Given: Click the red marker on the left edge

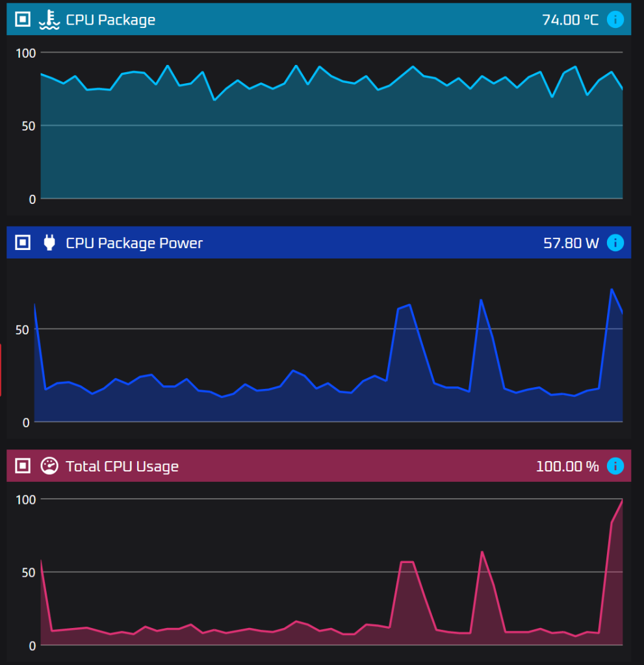Looking at the screenshot, I should (x=1, y=370).
